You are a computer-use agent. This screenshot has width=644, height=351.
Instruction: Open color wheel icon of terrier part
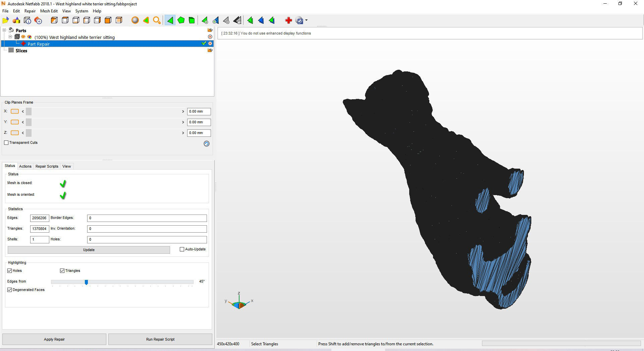[30, 37]
